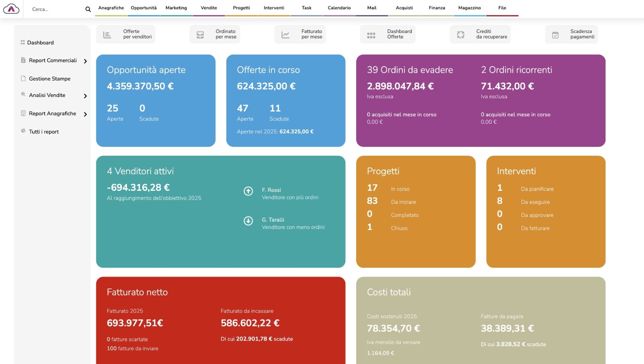Click Fatturato per mese line-chart icon

pos(285,35)
